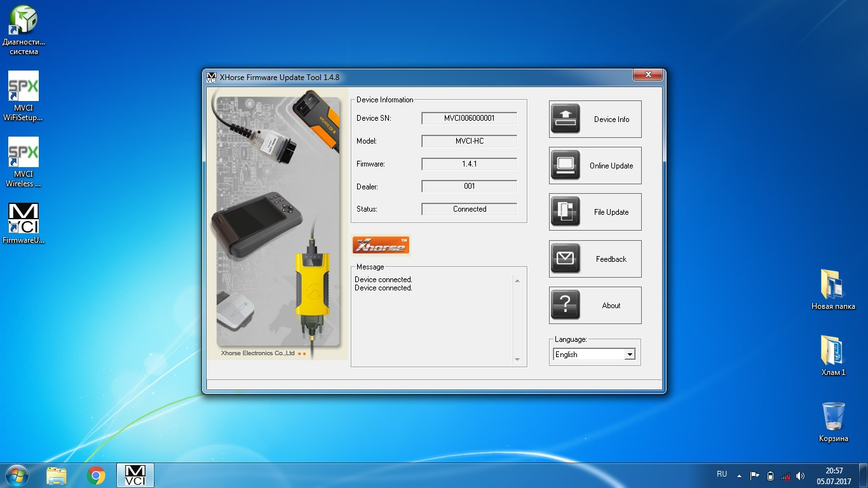Expand the Language dropdown
Image resolution: width=868 pixels, height=488 pixels.
click(630, 355)
